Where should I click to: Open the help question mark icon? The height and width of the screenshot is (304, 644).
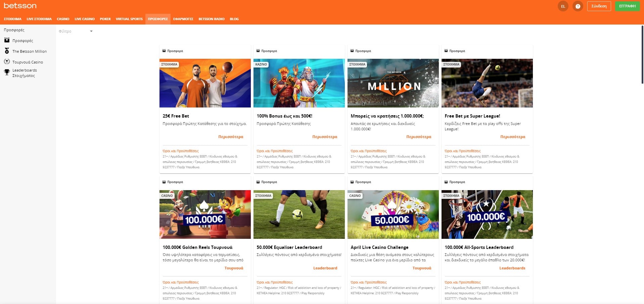578,6
